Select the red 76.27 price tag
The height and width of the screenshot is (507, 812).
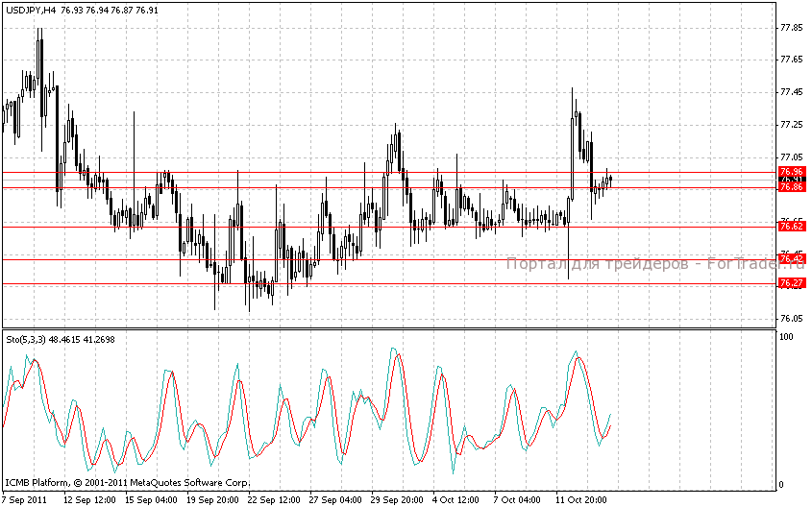tap(791, 283)
